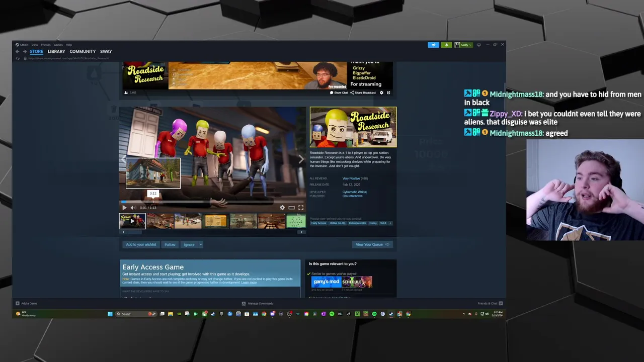Viewport: 644px width, 362px height.
Task: Open the green notifications bell
Action: coord(446,45)
